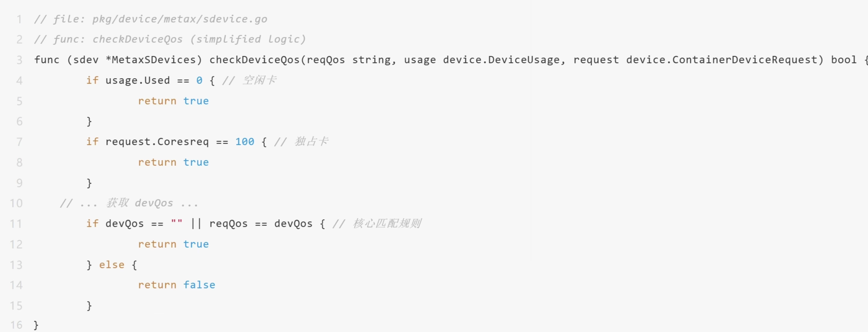This screenshot has width=868, height=332.
Task: Click usage.Used in the first if statement
Action: coord(137,80)
